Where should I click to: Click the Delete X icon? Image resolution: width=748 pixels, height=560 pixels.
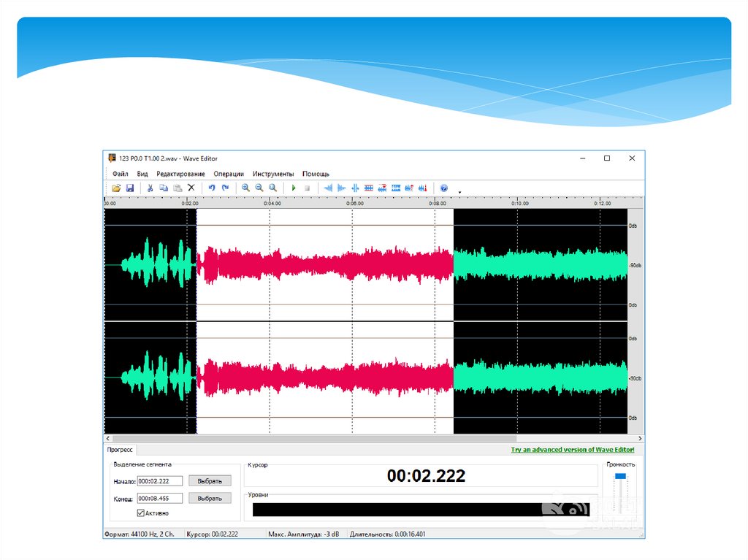point(191,188)
